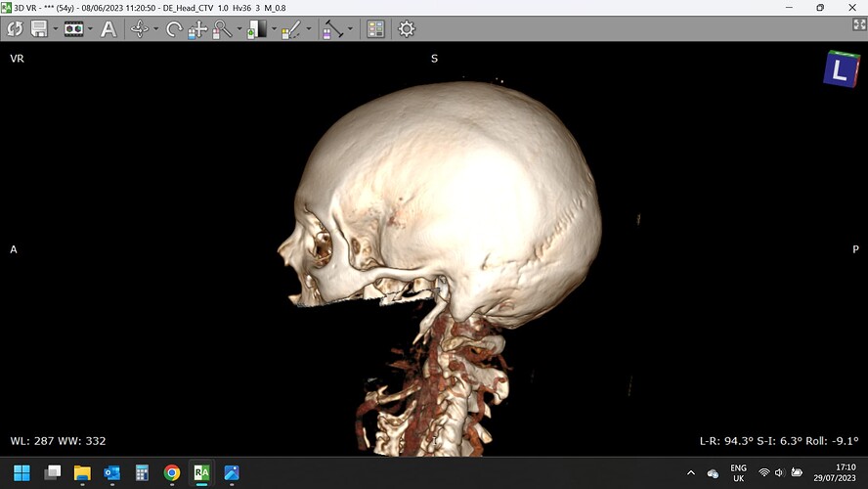Image resolution: width=868 pixels, height=489 pixels.
Task: Click the ENG UK language indicator
Action: pos(738,473)
